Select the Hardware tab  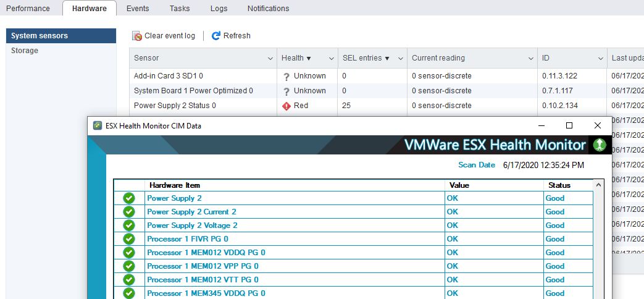[89, 8]
